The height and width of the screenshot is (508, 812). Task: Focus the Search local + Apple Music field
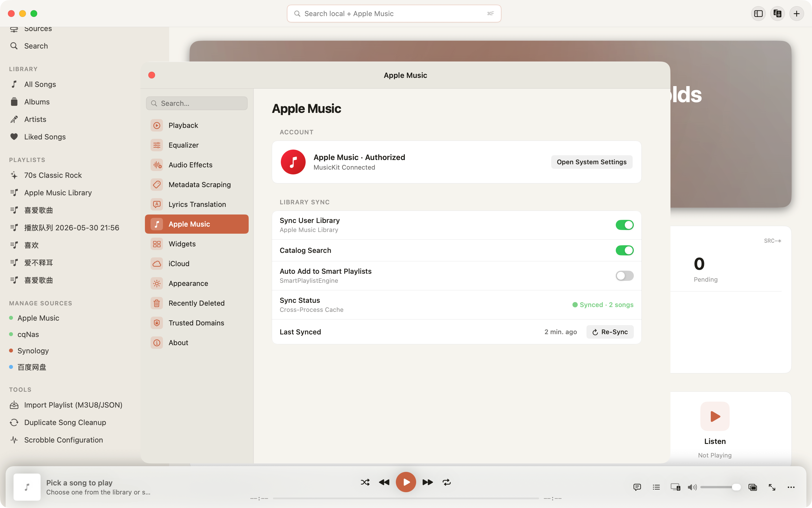394,14
